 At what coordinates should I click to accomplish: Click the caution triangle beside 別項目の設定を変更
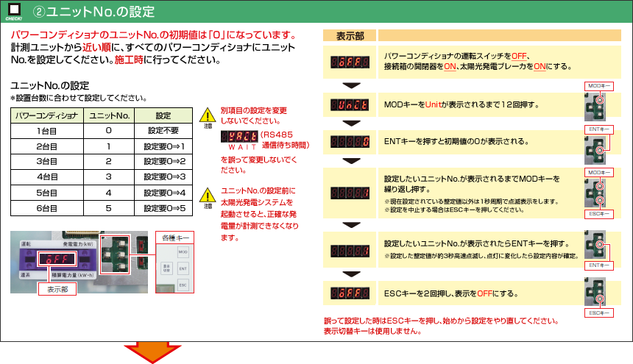208,115
